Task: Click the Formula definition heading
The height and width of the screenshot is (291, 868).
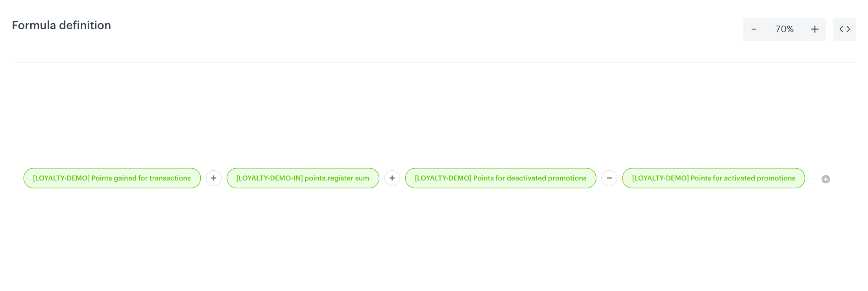Action: point(61,25)
